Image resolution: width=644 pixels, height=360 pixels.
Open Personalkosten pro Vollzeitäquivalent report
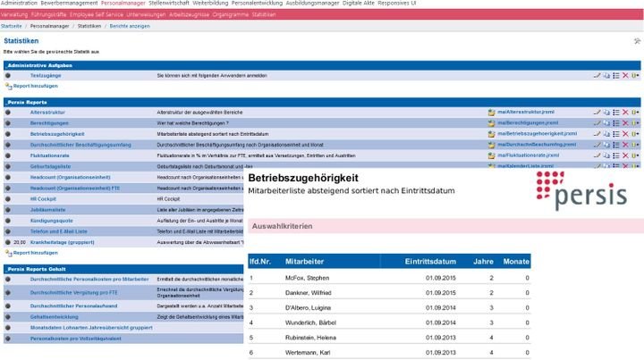(x=75, y=339)
